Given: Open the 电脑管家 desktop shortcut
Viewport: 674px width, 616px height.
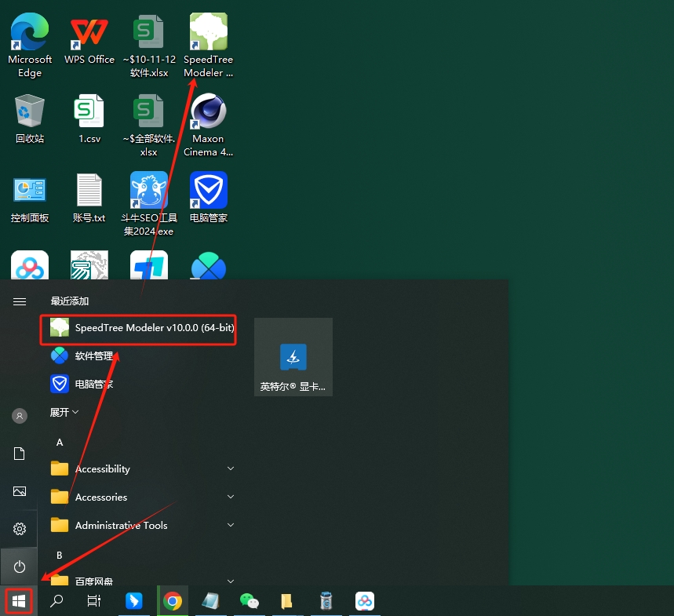Looking at the screenshot, I should tap(209, 198).
